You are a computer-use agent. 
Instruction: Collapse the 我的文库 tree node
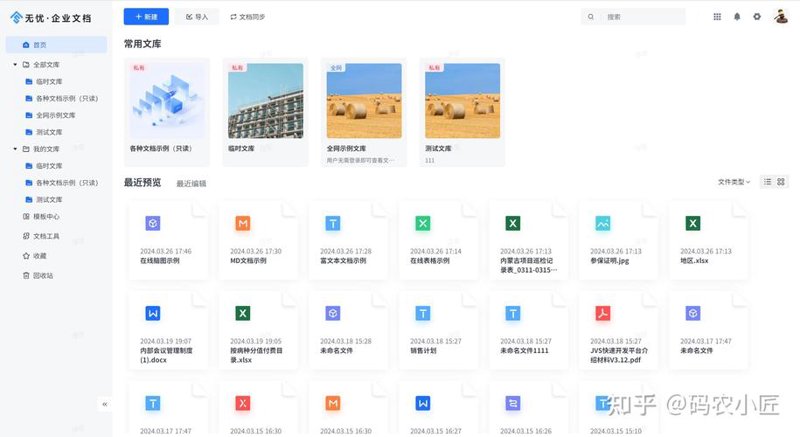15,149
